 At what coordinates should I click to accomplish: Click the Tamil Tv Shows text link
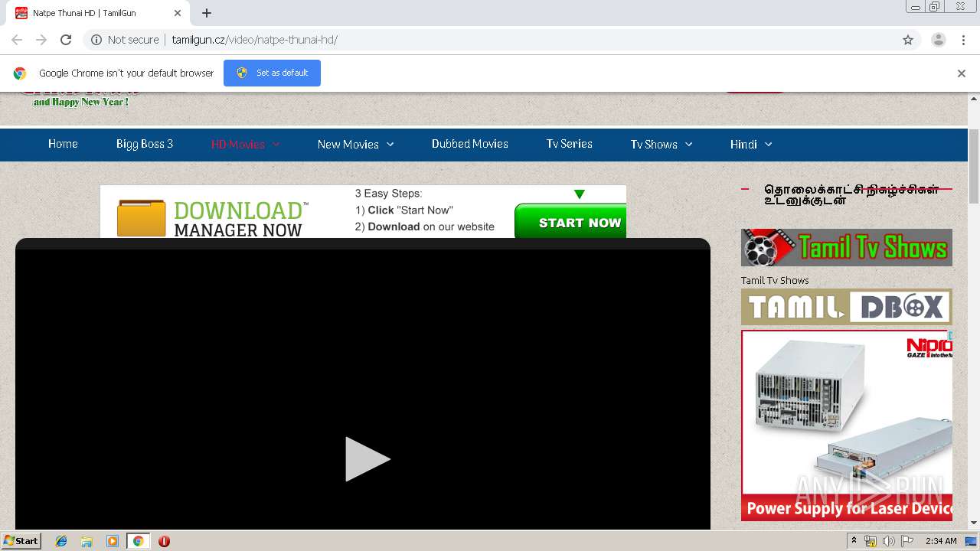point(775,280)
